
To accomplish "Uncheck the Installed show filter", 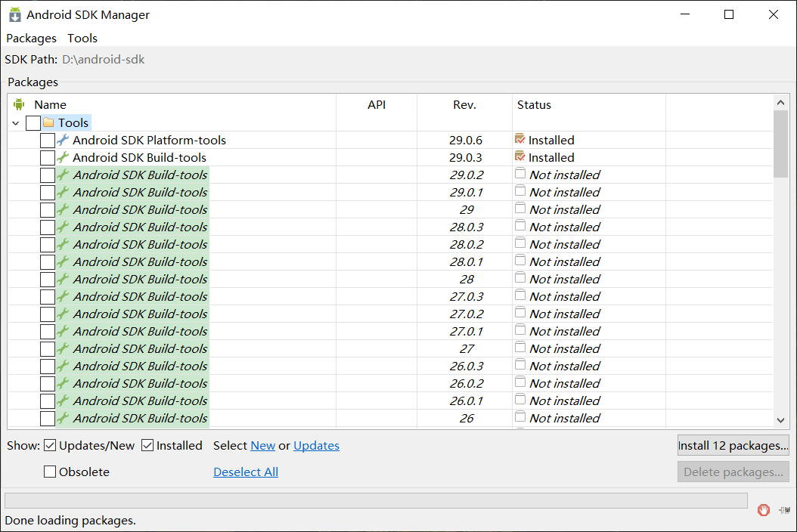I will click(x=147, y=445).
